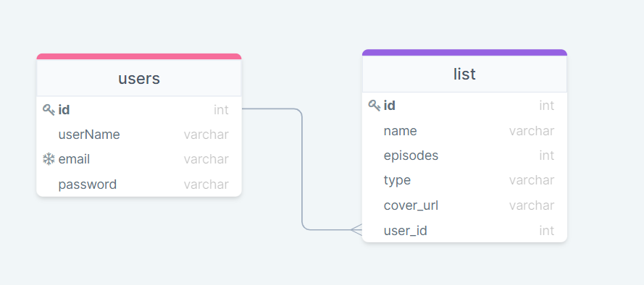Select the userName field row
Image resolution: width=644 pixels, height=285 pixels.
(139, 135)
